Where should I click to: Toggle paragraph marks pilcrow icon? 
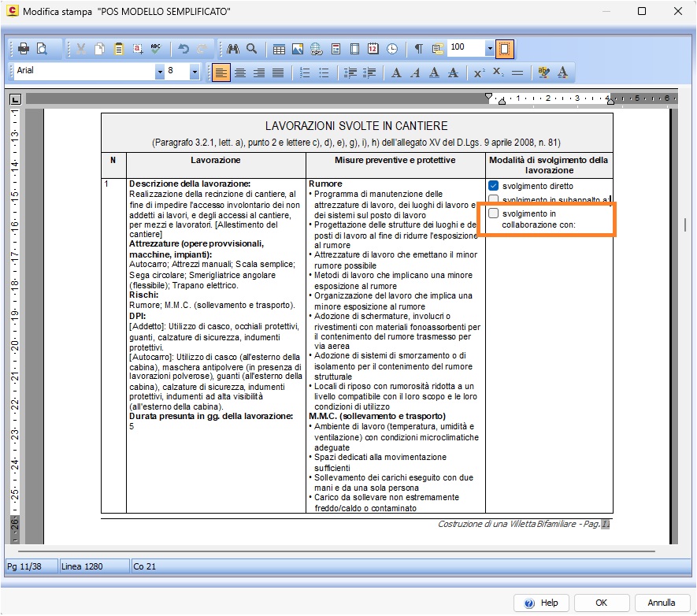[418, 49]
